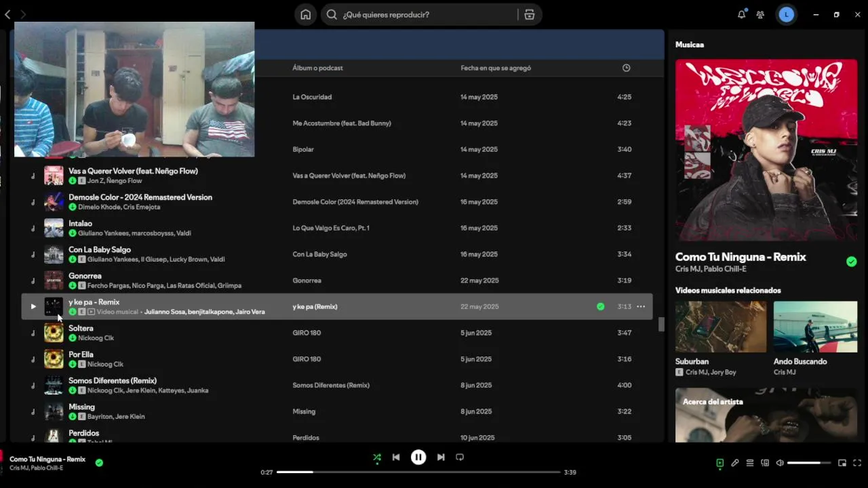Open the 'Acerca del artista' card
The height and width of the screenshot is (488, 868).
pyautogui.click(x=766, y=415)
